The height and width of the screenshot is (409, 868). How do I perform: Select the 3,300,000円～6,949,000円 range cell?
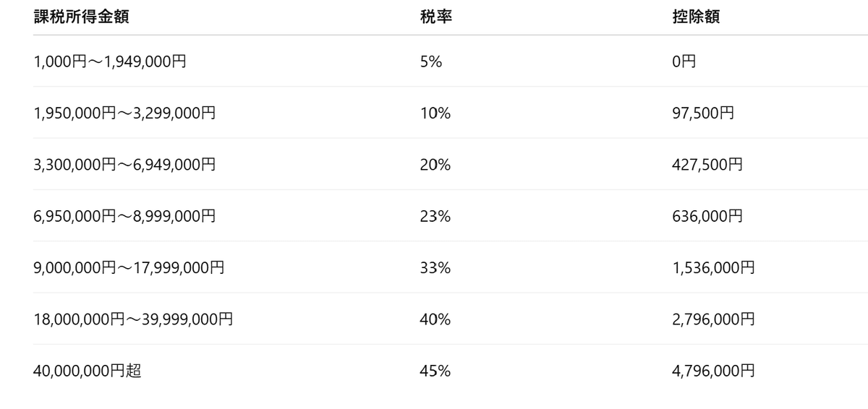[x=124, y=165]
